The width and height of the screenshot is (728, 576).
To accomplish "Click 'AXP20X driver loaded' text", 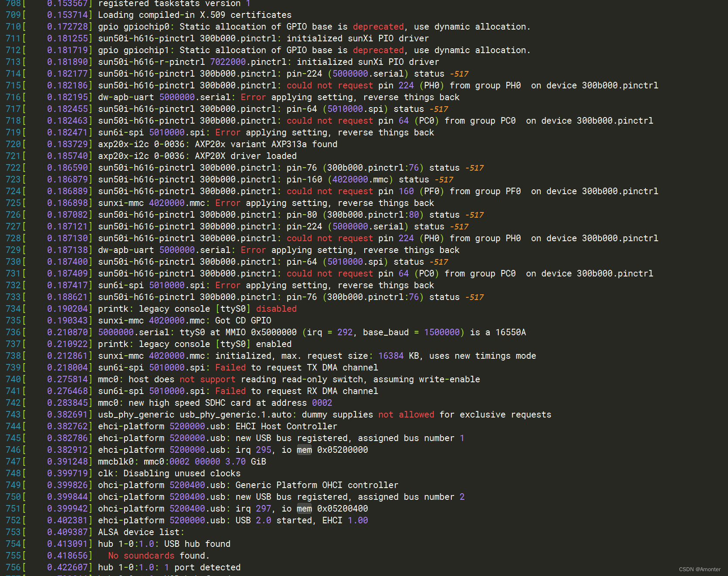I will click(246, 156).
